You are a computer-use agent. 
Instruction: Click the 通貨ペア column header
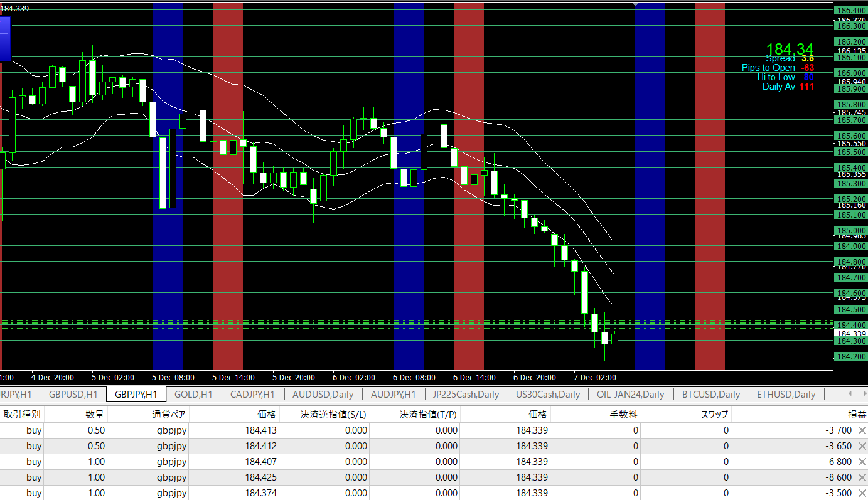click(168, 414)
